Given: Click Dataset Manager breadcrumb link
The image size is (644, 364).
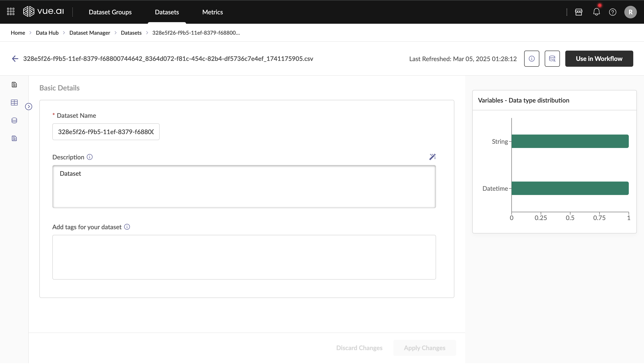Looking at the screenshot, I should pos(89,33).
